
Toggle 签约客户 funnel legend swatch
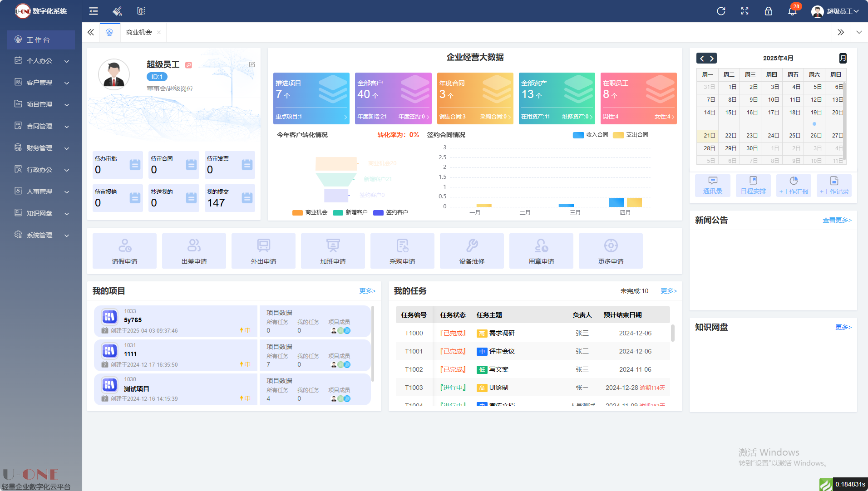pyautogui.click(x=378, y=212)
